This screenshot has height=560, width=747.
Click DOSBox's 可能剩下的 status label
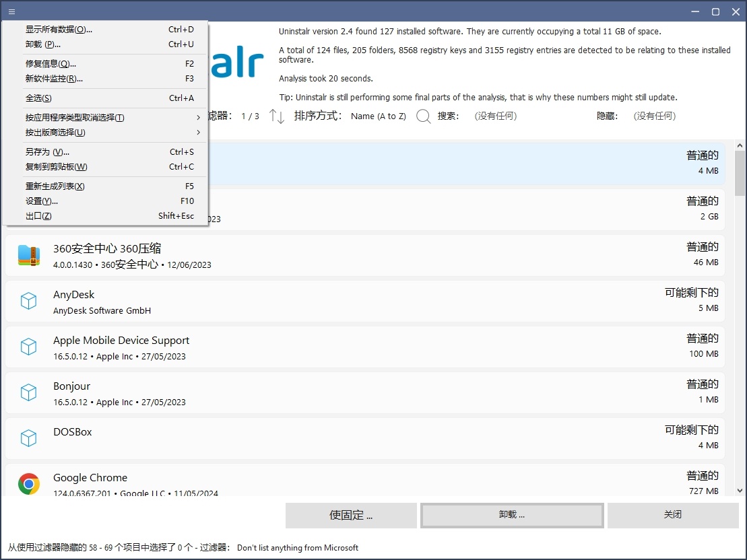[x=692, y=430]
